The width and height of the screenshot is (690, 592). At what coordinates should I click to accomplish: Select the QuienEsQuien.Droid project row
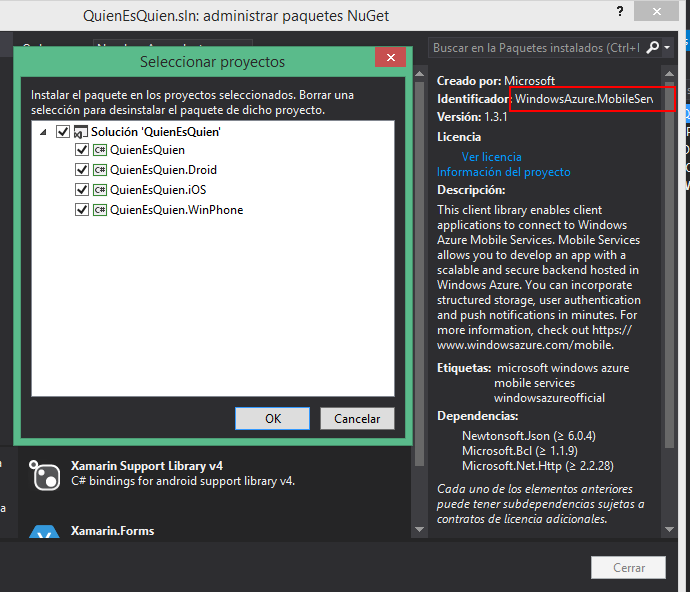163,169
